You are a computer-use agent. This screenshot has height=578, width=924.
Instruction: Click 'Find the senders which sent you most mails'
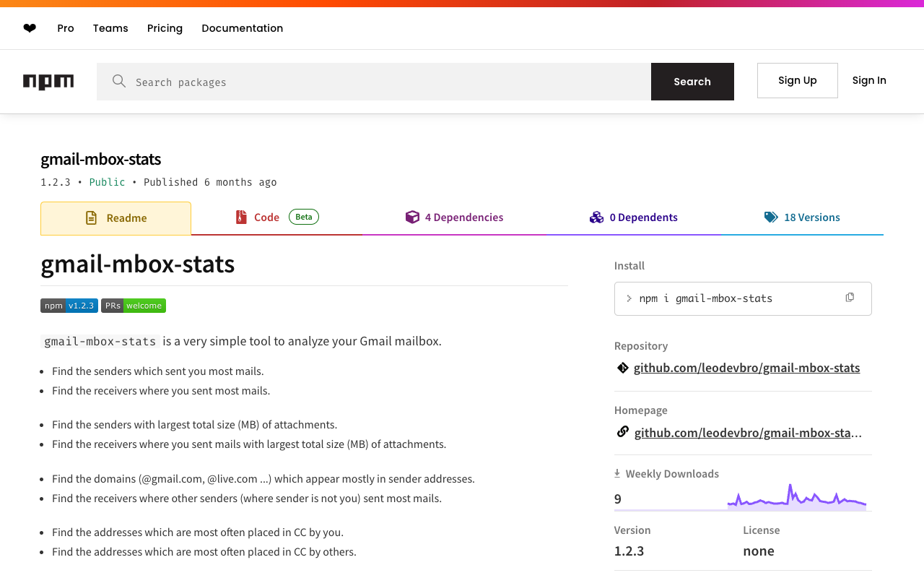158,371
